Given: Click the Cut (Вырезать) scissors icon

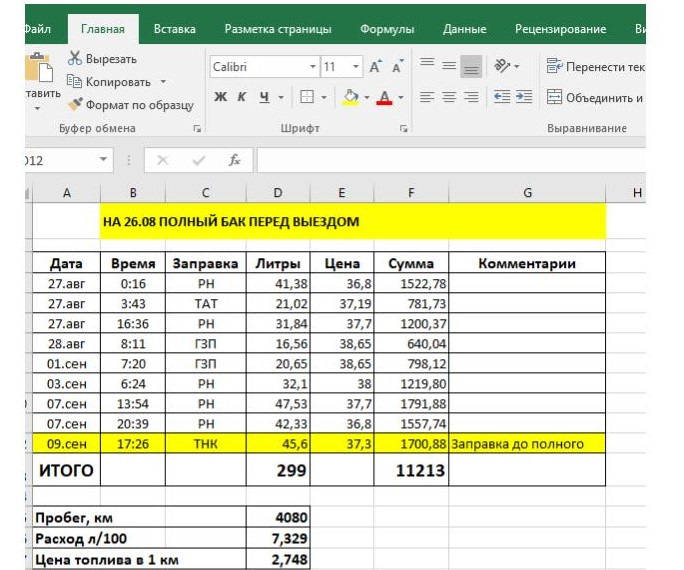Looking at the screenshot, I should (x=75, y=59).
